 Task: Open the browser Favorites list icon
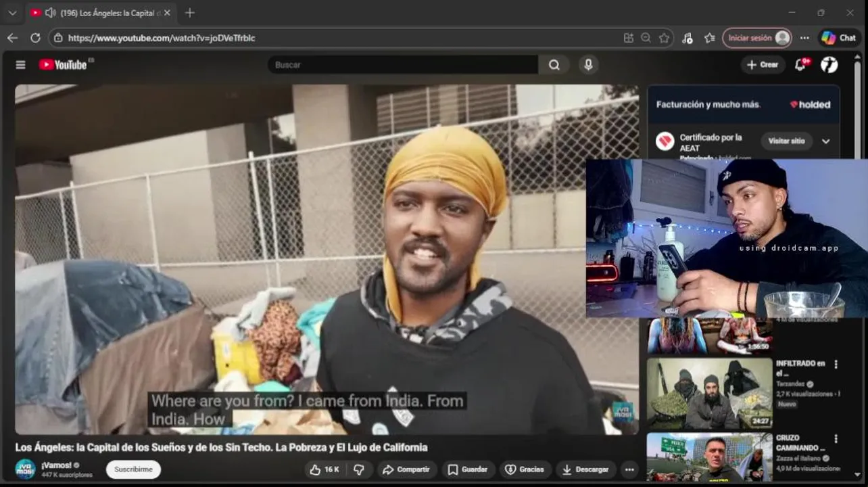(x=709, y=38)
